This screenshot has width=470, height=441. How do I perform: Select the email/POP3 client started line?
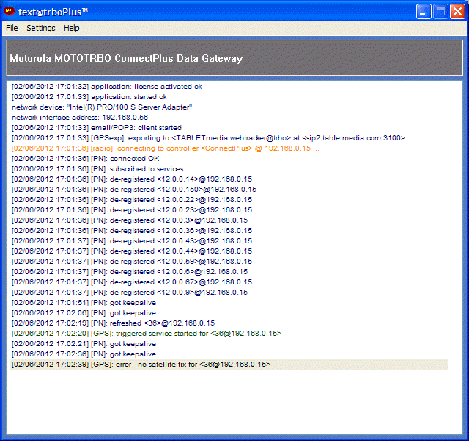[97, 128]
